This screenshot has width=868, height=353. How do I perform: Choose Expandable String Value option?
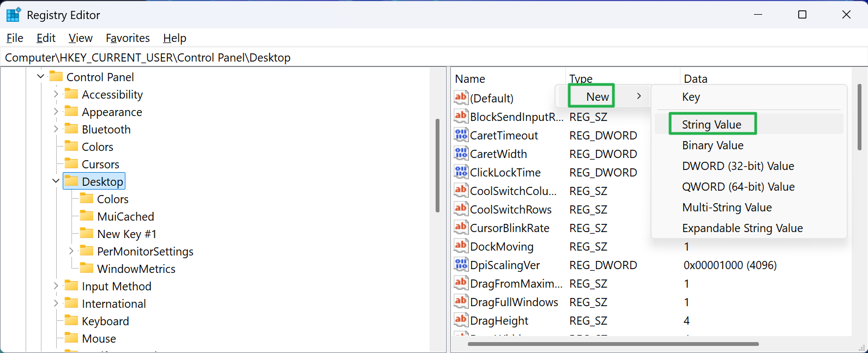tap(749, 228)
